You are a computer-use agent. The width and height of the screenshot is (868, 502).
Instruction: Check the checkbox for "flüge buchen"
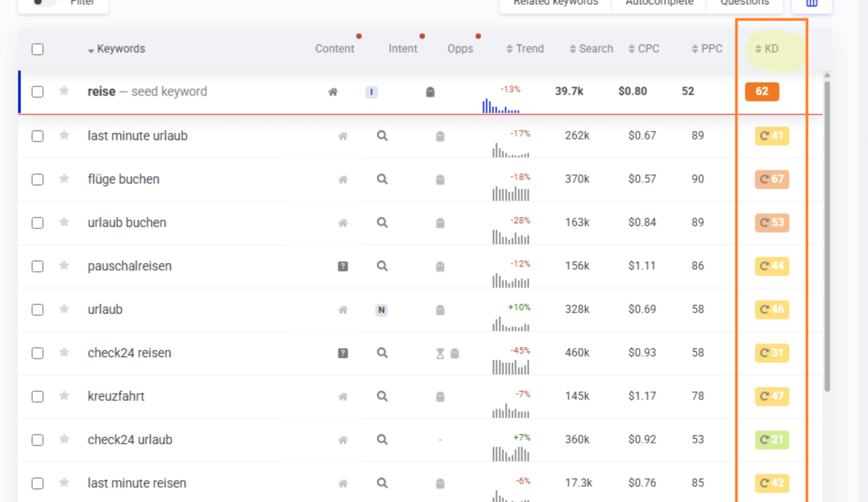(37, 179)
